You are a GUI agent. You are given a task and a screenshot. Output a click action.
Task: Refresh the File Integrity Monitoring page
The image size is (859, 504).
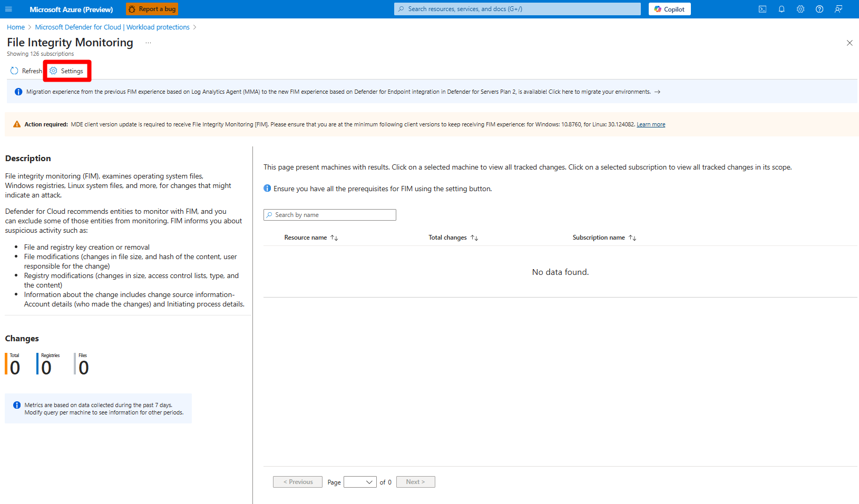[x=26, y=71]
